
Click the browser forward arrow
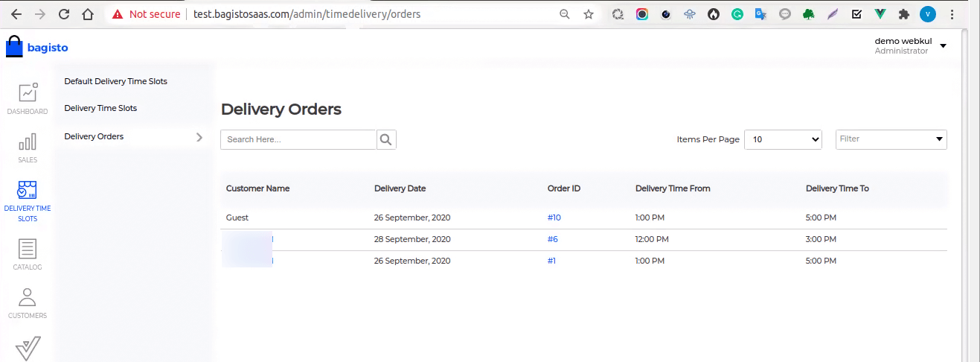coord(40,13)
